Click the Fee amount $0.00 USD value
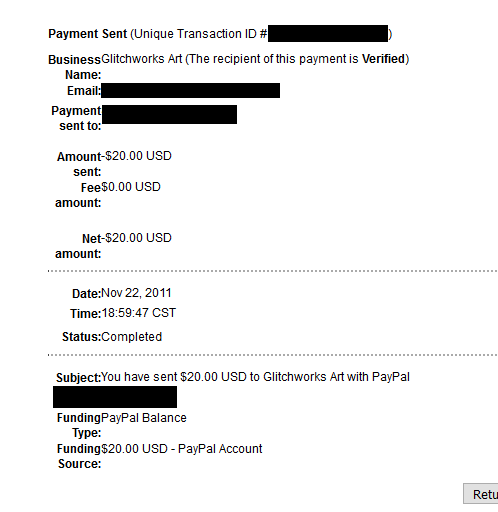The height and width of the screenshot is (512, 498). click(x=131, y=187)
